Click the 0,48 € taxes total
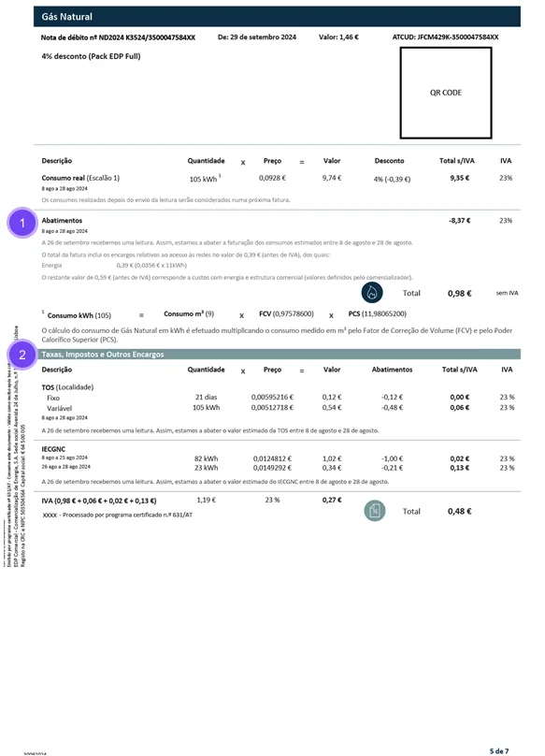This screenshot has height=756, width=545. (459, 511)
